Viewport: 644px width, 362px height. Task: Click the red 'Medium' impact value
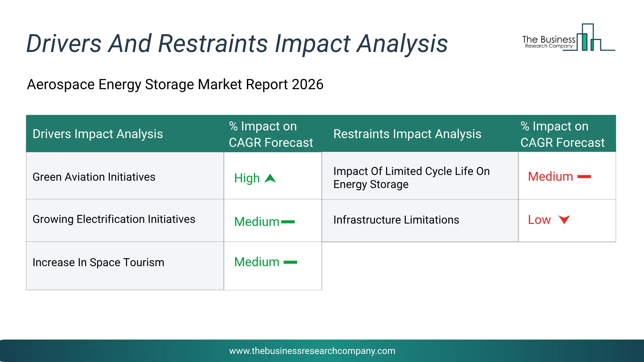(550, 176)
